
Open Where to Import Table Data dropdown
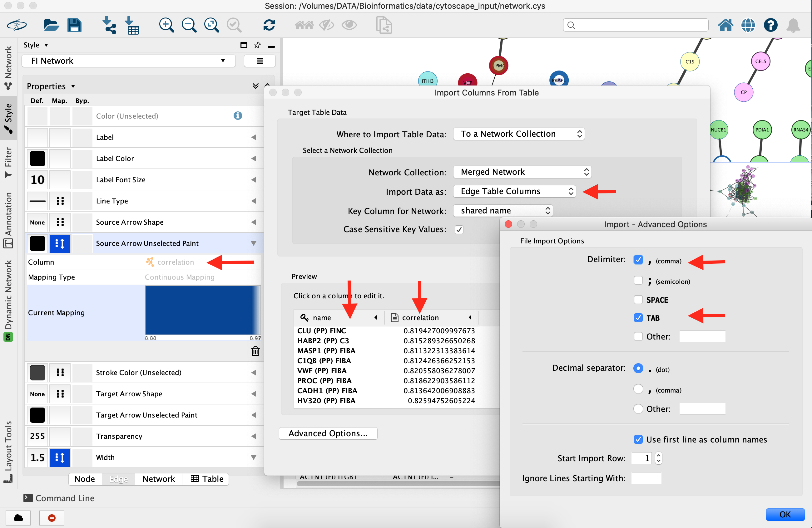click(519, 134)
